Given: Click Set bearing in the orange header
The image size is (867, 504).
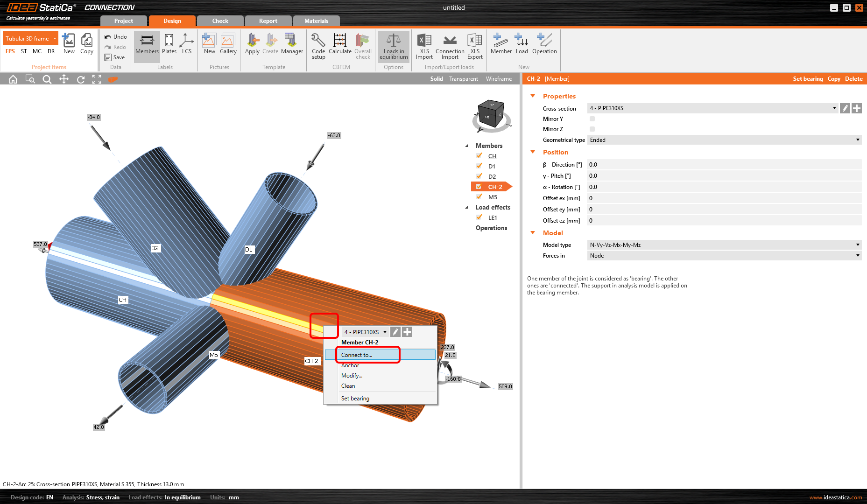Looking at the screenshot, I should click(x=808, y=78).
